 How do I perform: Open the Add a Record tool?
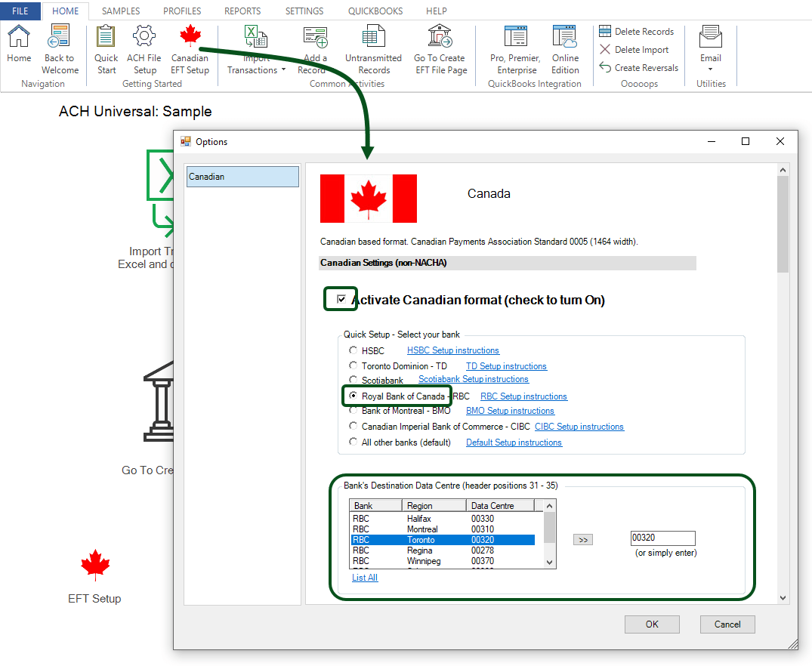(315, 49)
